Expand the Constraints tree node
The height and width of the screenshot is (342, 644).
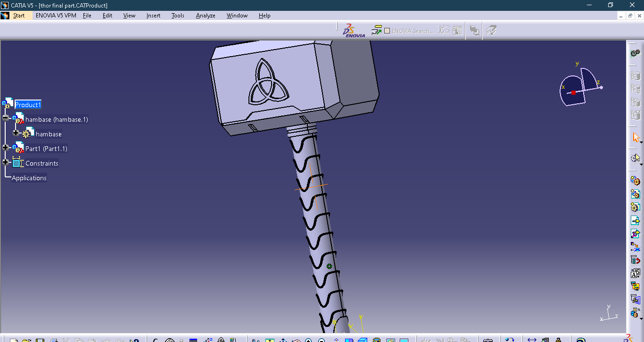6,162
